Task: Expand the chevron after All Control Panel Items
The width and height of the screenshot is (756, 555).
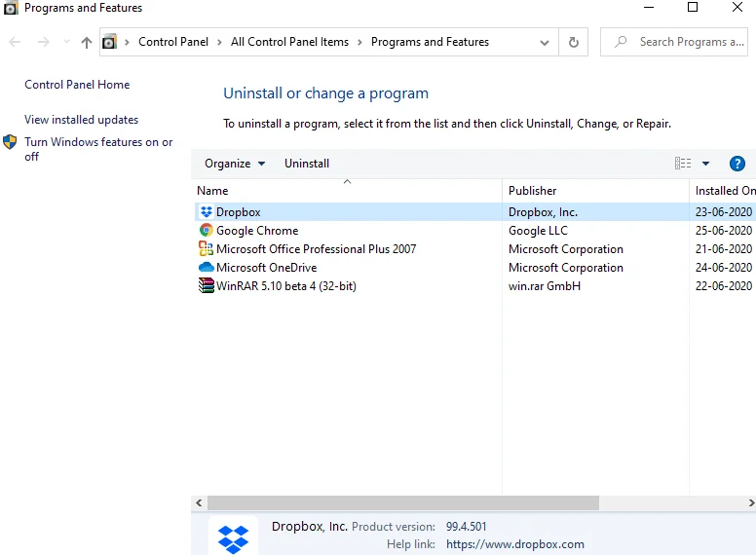Action: point(359,43)
